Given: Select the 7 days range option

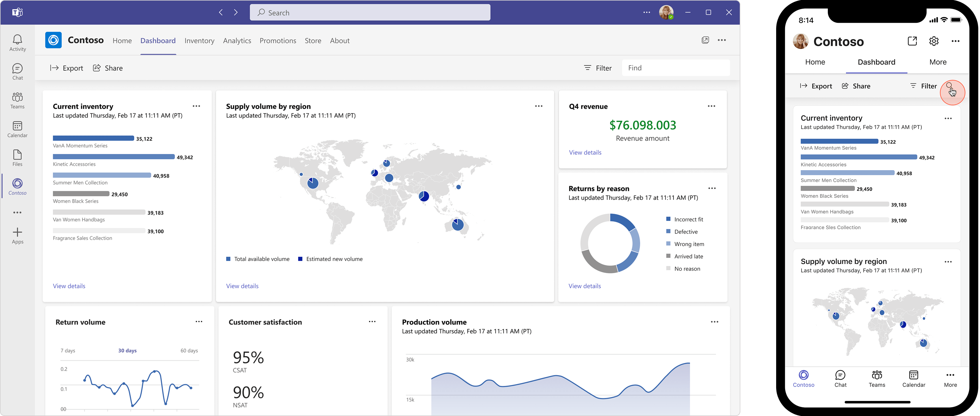Looking at the screenshot, I should pyautogui.click(x=68, y=351).
